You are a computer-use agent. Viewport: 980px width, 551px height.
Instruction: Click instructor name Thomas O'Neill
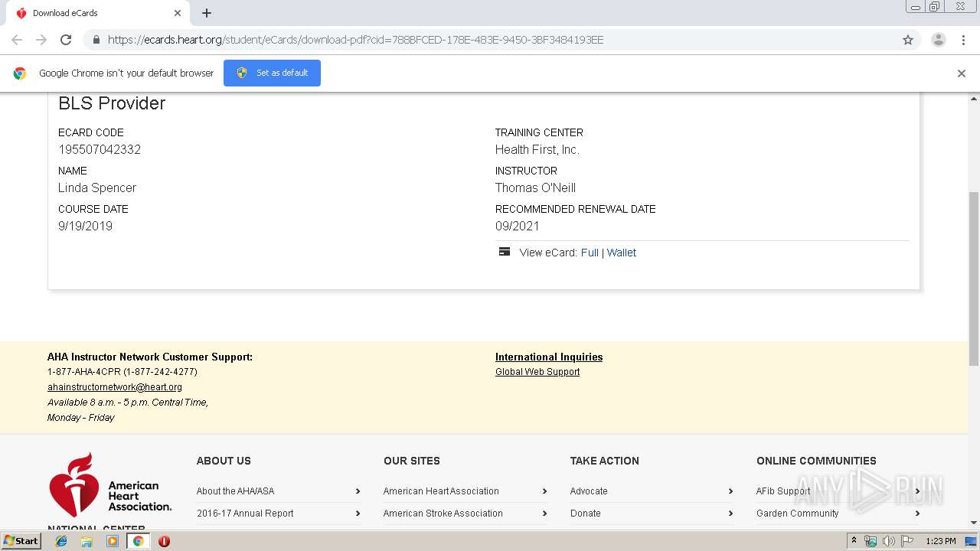click(x=535, y=188)
